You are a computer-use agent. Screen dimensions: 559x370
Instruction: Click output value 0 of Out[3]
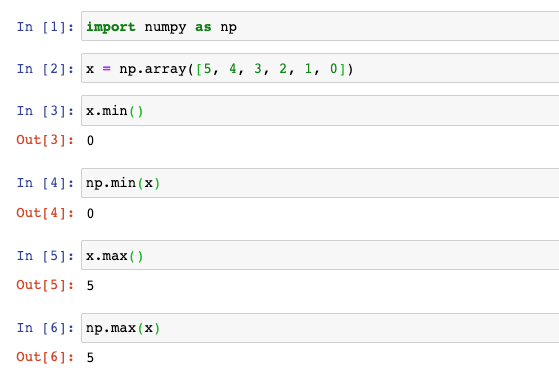click(x=90, y=140)
